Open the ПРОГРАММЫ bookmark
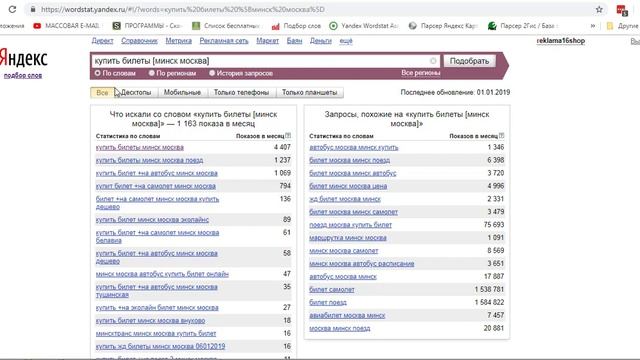This screenshot has height=360, width=640. pyautogui.click(x=147, y=26)
